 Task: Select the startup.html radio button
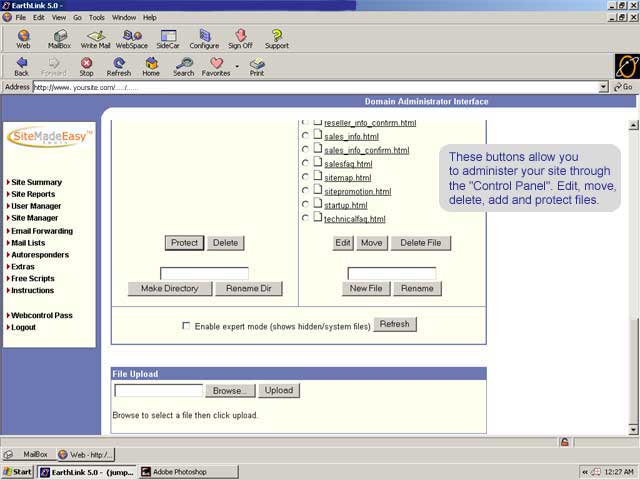pos(305,205)
